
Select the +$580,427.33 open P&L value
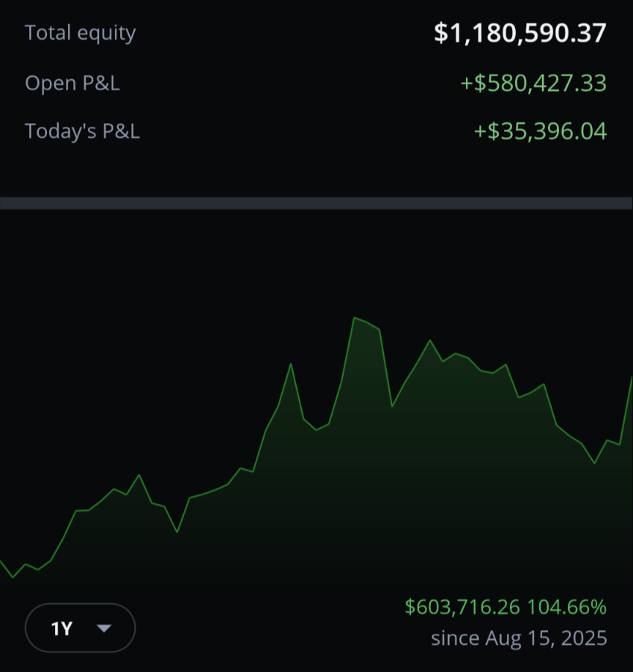533,83
